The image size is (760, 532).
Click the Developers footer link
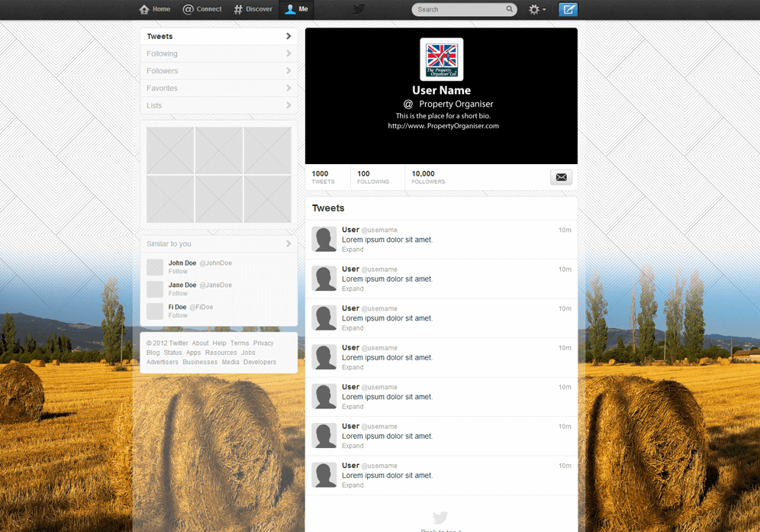tap(259, 362)
